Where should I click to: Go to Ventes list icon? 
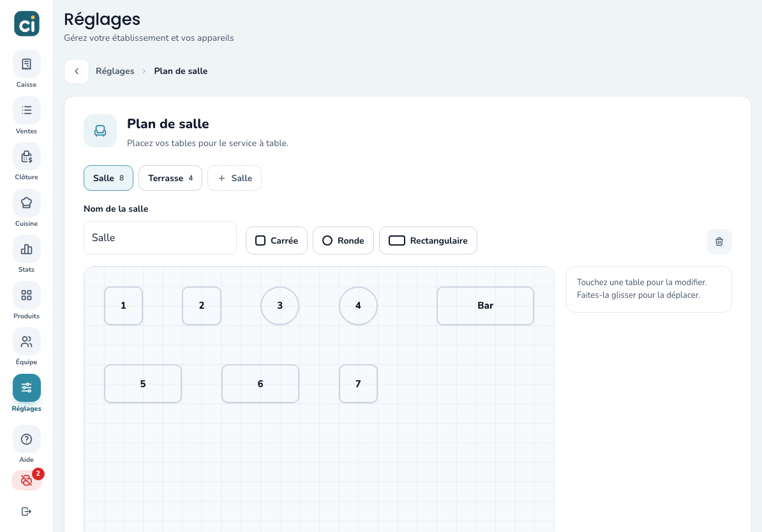pos(26,110)
